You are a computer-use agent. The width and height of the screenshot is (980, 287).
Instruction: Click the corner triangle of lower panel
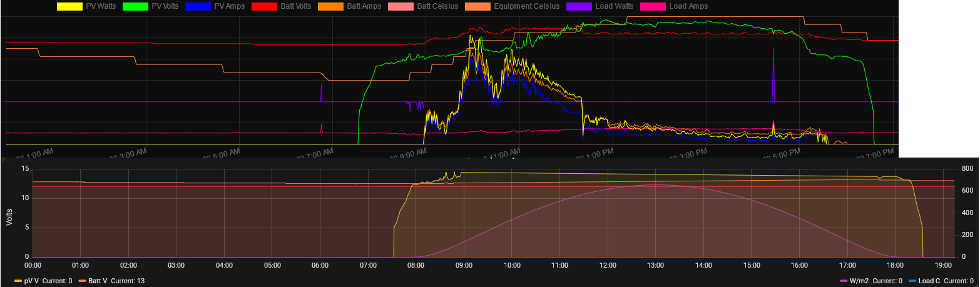pyautogui.click(x=4, y=161)
